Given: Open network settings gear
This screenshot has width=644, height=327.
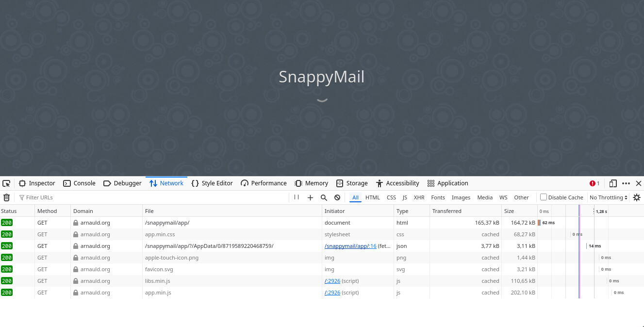Looking at the screenshot, I should tap(637, 197).
